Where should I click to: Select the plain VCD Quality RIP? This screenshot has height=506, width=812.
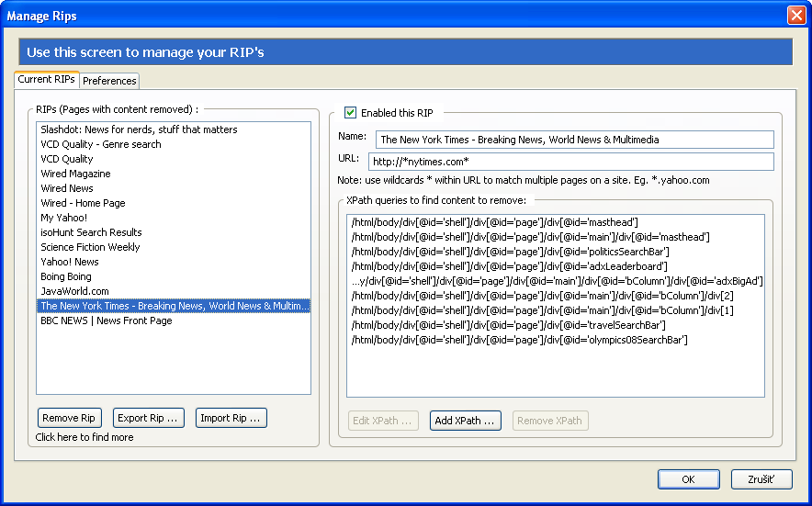coord(174,159)
